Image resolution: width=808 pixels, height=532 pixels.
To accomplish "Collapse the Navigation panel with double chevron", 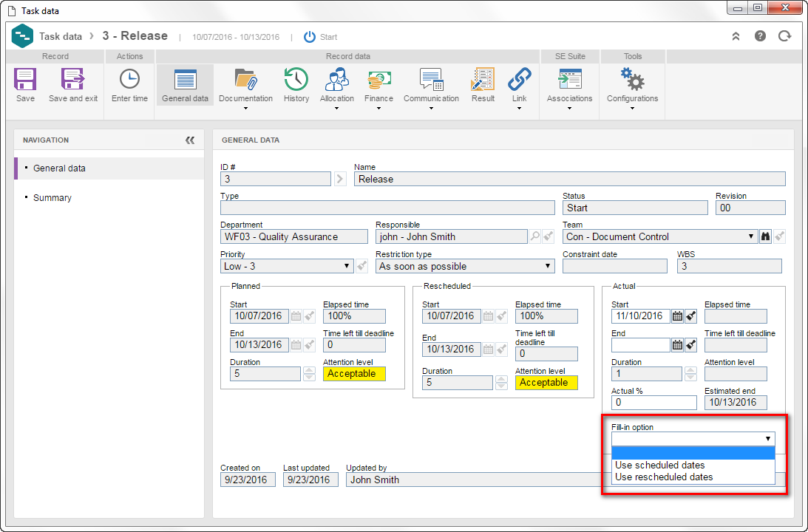I will click(x=190, y=140).
